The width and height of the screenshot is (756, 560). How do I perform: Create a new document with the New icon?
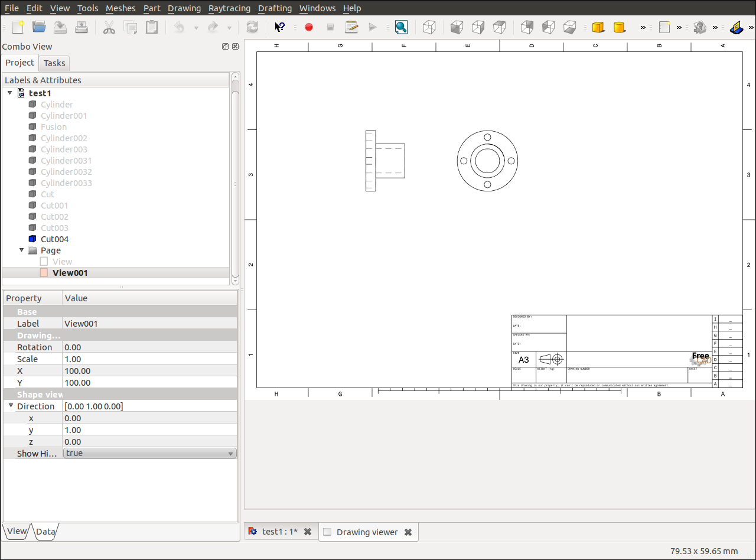tap(18, 27)
